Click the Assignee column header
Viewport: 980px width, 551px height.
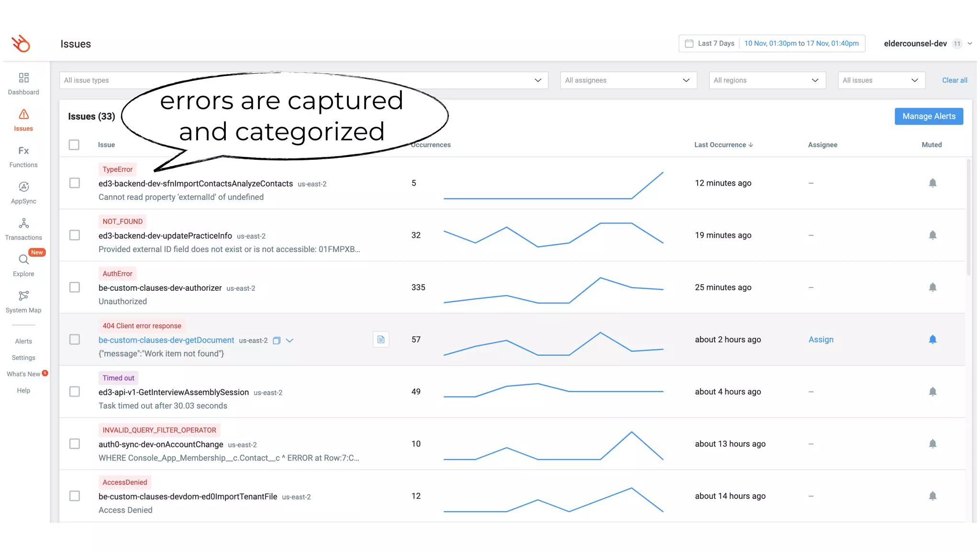823,145
